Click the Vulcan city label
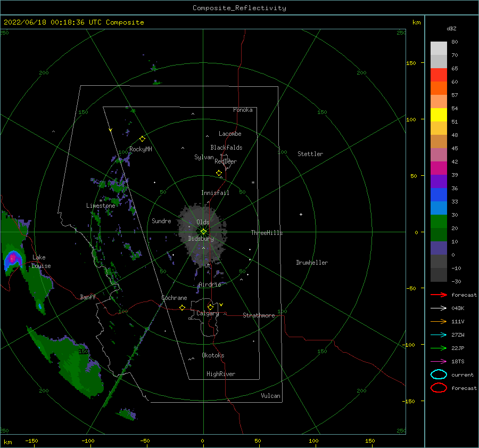Screen dimensions: 479x448 [x=270, y=396]
